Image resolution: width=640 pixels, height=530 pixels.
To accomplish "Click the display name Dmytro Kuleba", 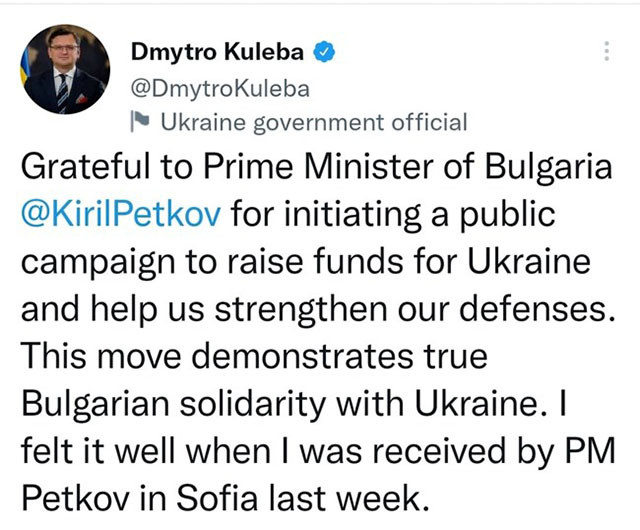I will 219,50.
